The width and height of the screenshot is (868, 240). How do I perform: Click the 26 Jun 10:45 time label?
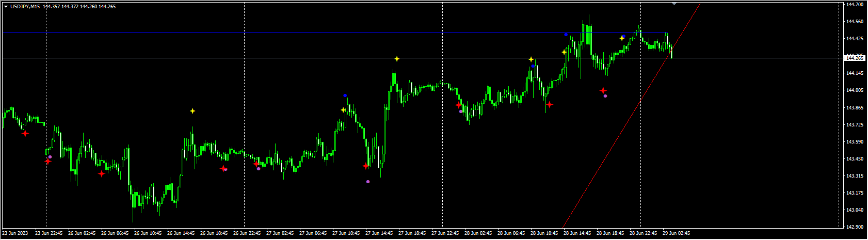pyautogui.click(x=148, y=233)
